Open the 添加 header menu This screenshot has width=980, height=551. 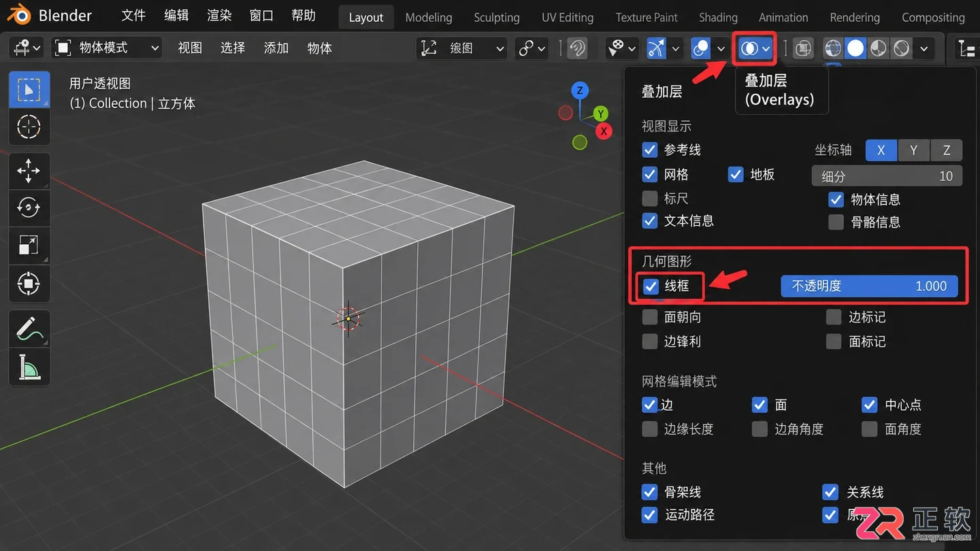276,48
